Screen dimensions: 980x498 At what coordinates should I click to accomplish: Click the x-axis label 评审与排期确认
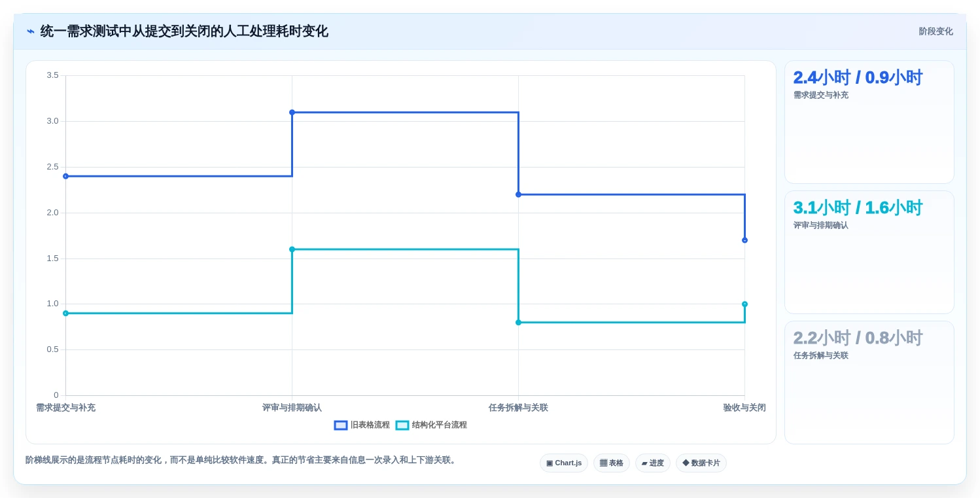[292, 408]
